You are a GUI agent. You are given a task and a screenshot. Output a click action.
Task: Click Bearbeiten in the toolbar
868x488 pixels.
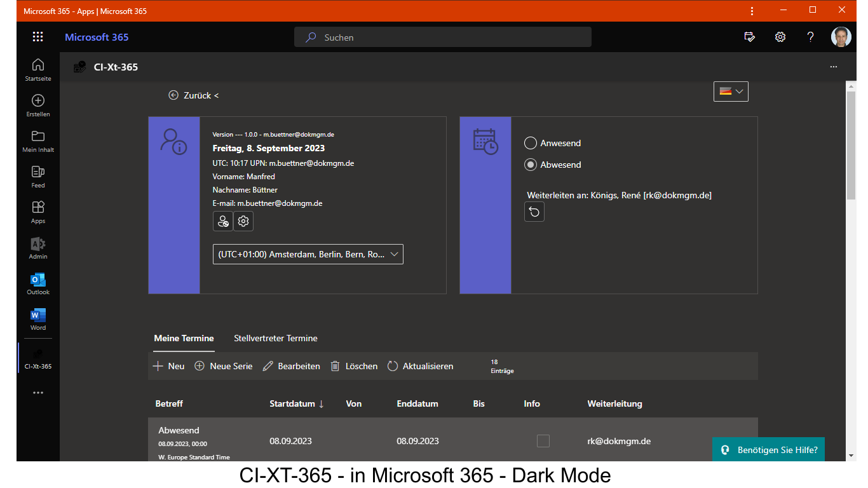[291, 366]
